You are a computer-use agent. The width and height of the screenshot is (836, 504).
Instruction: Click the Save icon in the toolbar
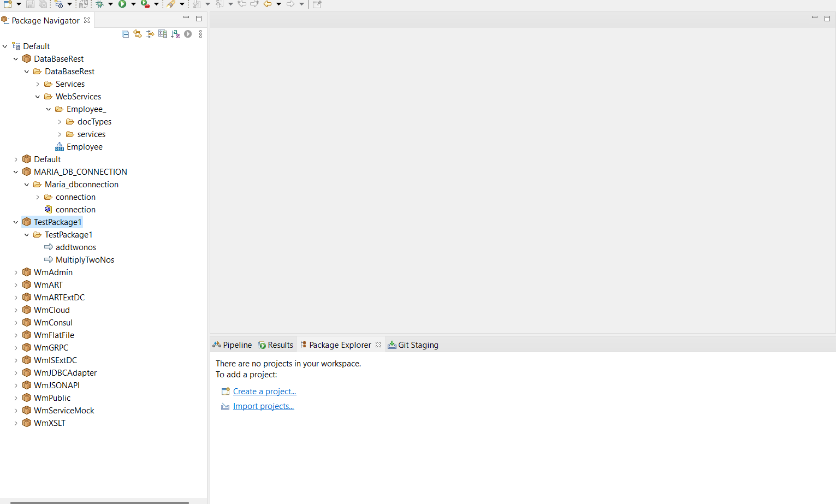coord(30,4)
